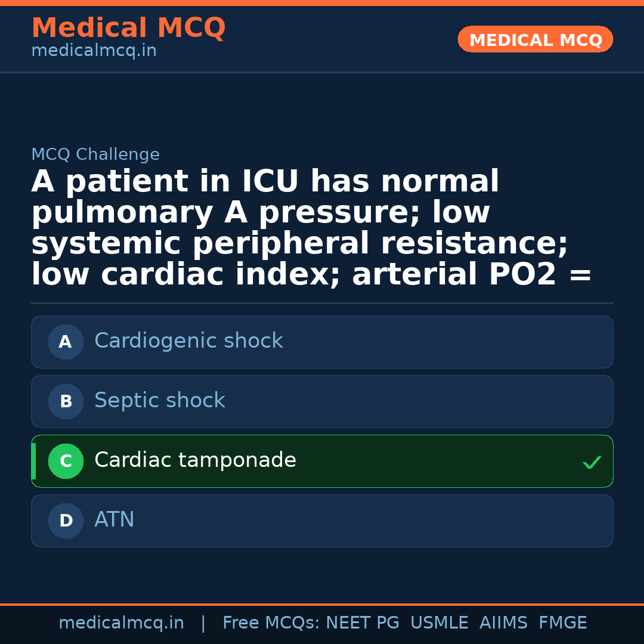Click the green checkmark on Cardiac tamponade

click(592, 462)
